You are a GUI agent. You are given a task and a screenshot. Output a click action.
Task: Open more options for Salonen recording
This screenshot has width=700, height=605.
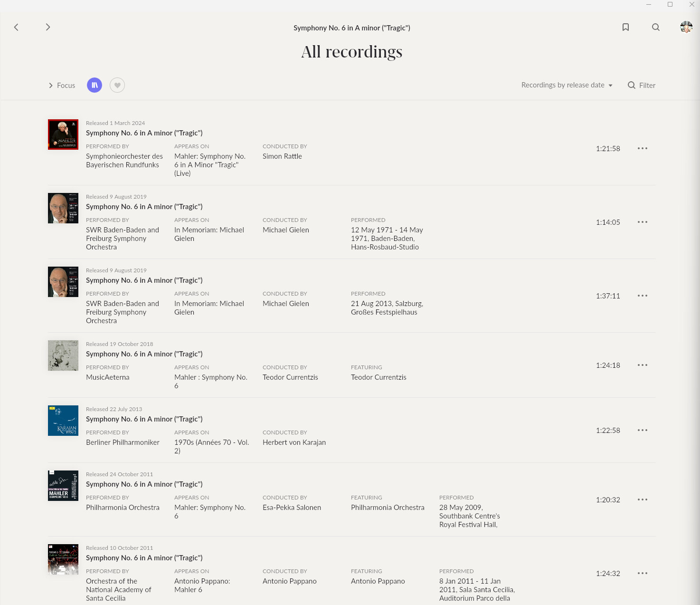coord(643,499)
